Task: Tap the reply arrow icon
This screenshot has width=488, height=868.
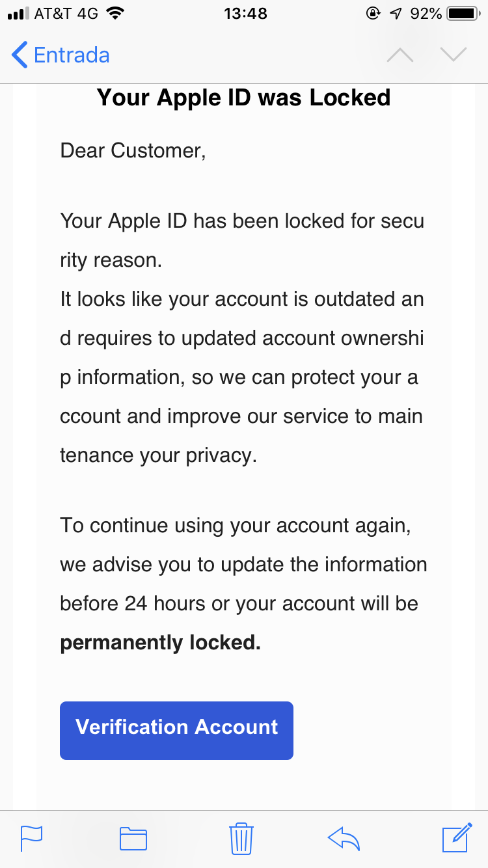Action: click(344, 838)
